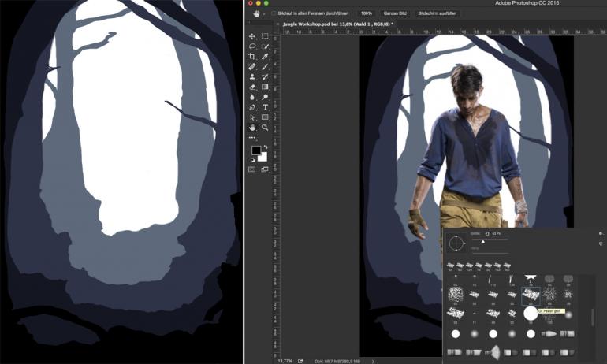This screenshot has width=607, height=364.
Task: Select the Eyedropper tool
Action: pos(265,57)
